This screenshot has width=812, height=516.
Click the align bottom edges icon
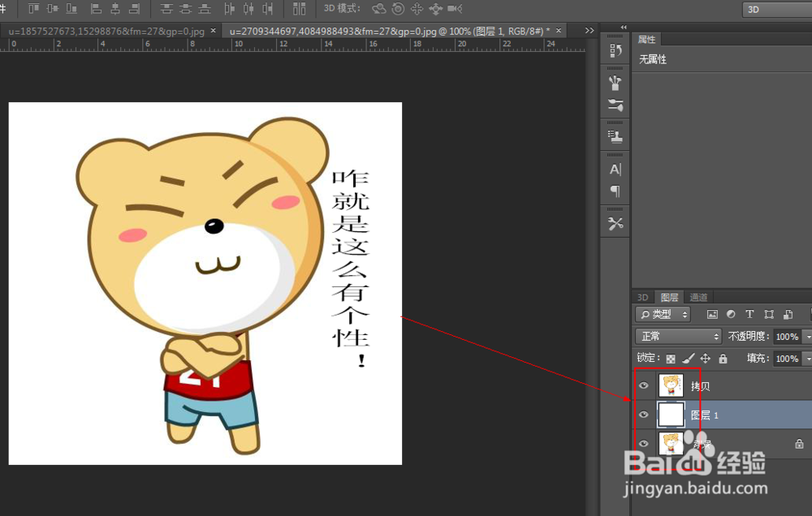[x=71, y=8]
